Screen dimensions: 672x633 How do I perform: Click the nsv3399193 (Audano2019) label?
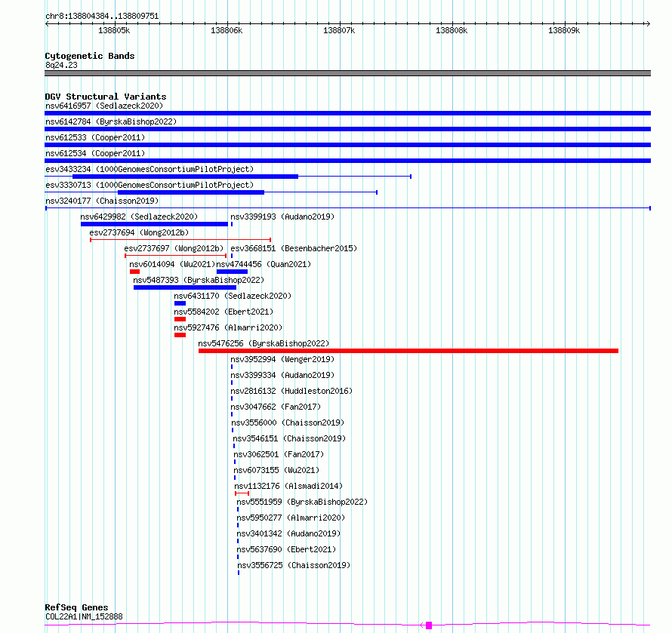pos(282,217)
